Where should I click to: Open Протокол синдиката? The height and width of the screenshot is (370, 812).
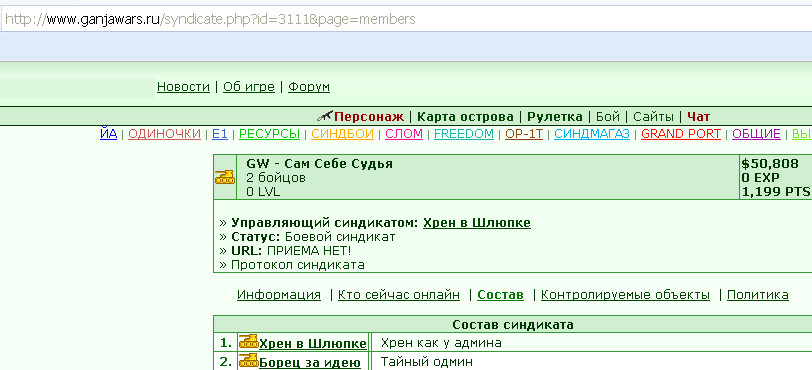click(x=298, y=265)
